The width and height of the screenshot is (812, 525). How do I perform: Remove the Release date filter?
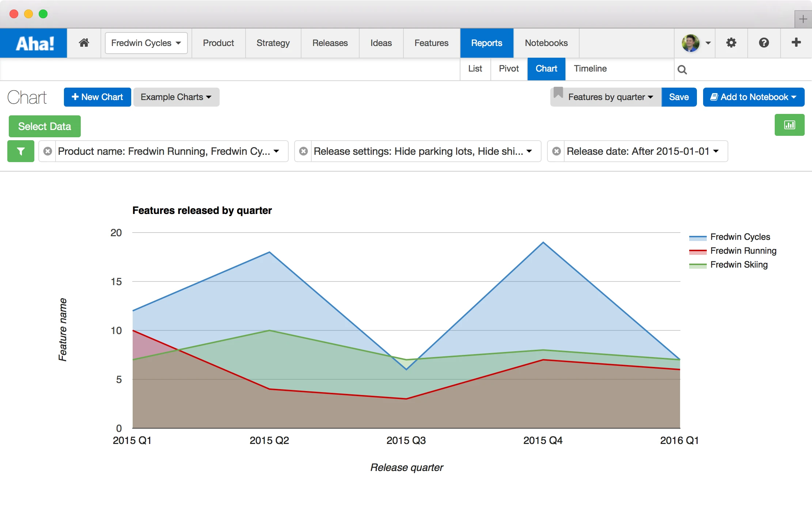point(556,151)
